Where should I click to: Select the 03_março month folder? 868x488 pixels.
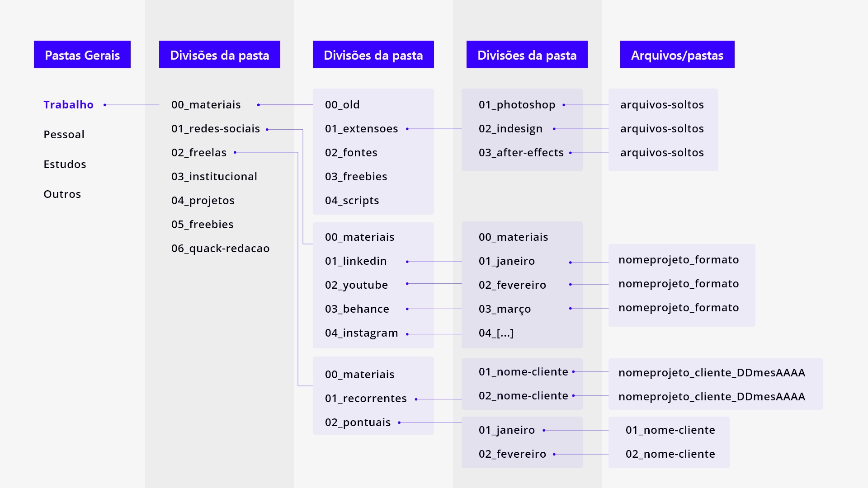click(x=505, y=309)
